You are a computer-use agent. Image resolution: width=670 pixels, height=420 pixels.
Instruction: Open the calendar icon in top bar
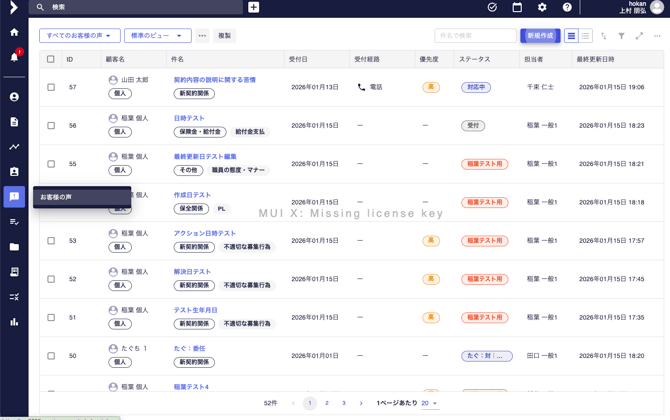[x=517, y=8]
